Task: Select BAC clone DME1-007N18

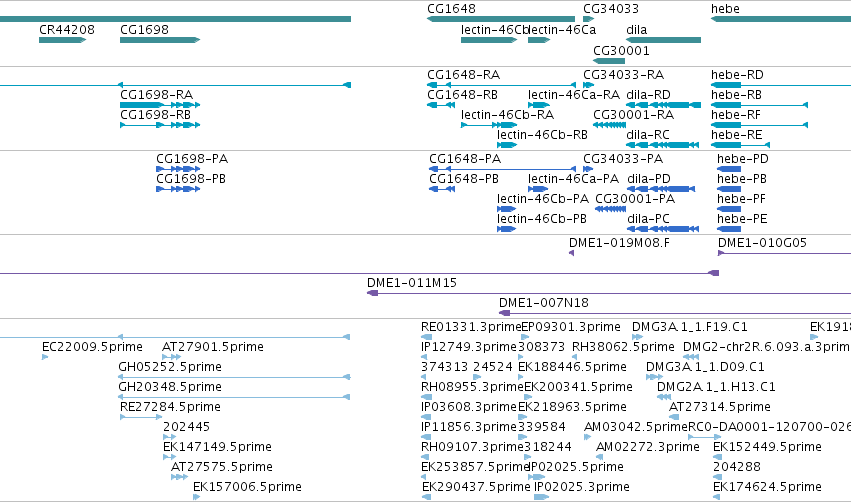Action: pos(675,313)
